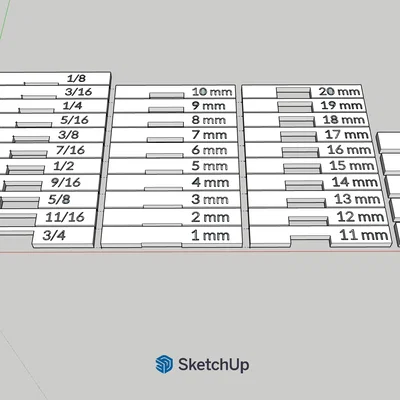The image size is (400, 400).
Task: Pick the 3/4 gauge label
Action: (x=54, y=236)
